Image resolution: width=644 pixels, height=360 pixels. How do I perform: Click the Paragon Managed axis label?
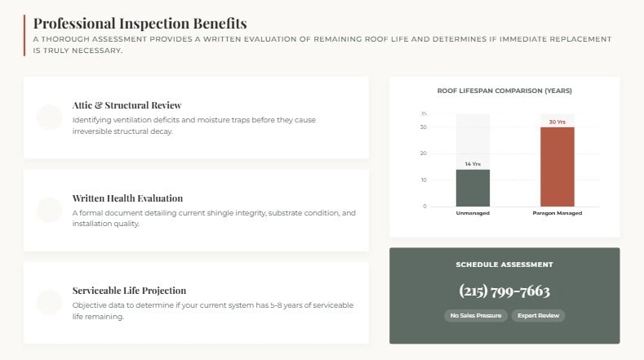point(557,213)
